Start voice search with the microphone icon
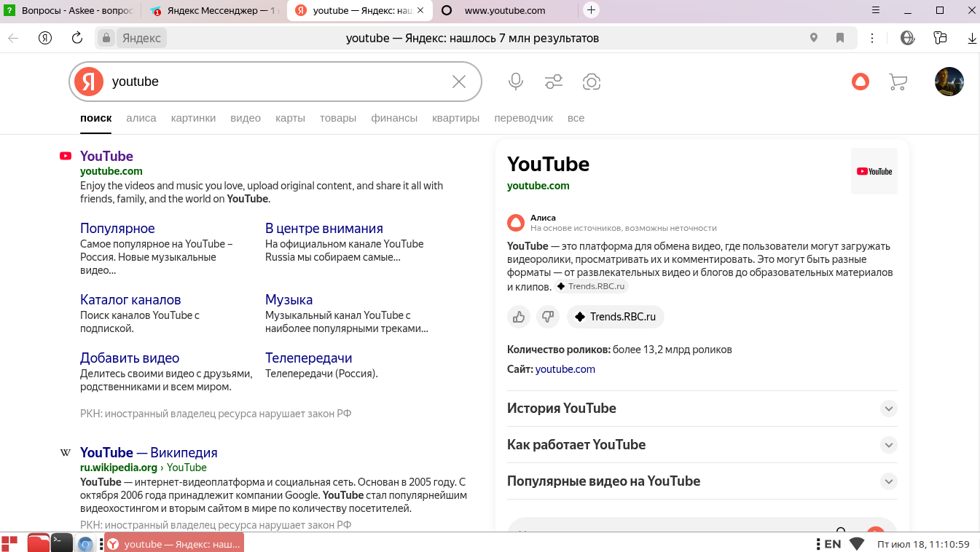980x552 pixels. [516, 82]
